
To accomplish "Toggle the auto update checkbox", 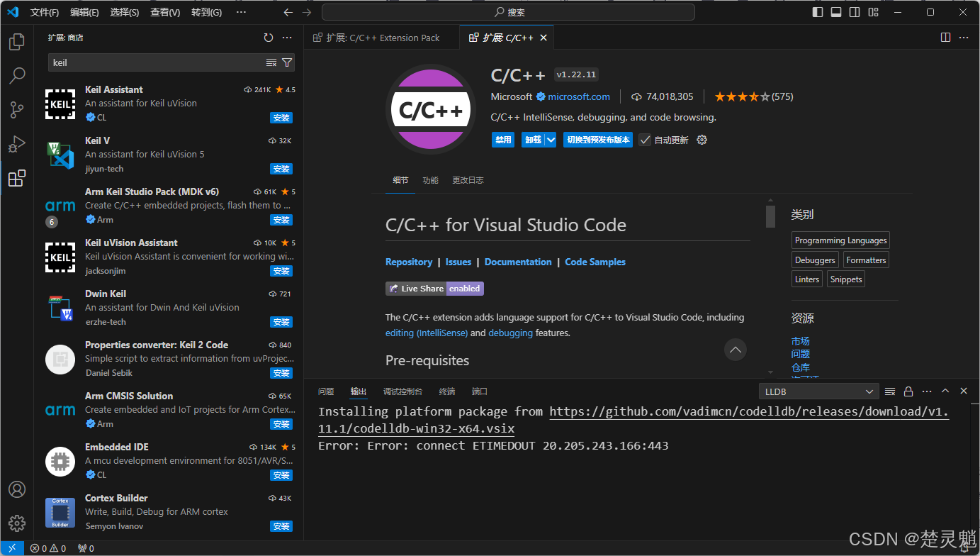I will [x=645, y=140].
